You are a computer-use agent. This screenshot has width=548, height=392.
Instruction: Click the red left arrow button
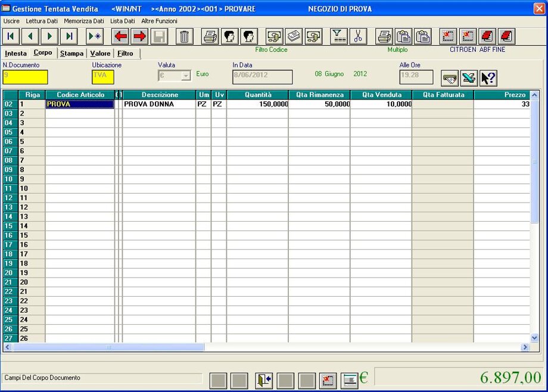121,36
